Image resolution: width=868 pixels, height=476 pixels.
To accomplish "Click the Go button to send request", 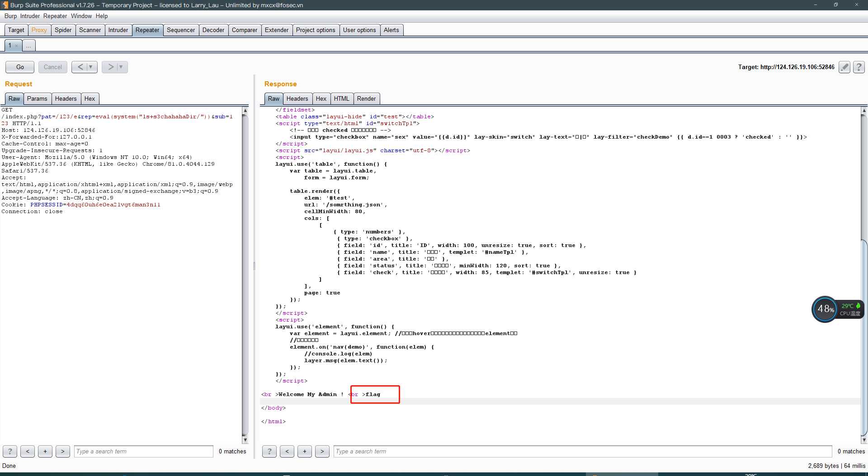I will click(20, 67).
